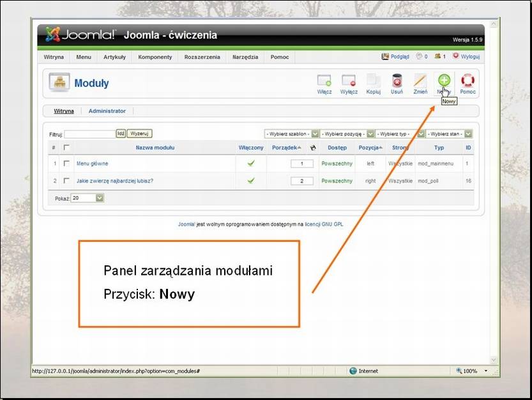Click the Usuń (delete) toolbar icon

[x=397, y=81]
